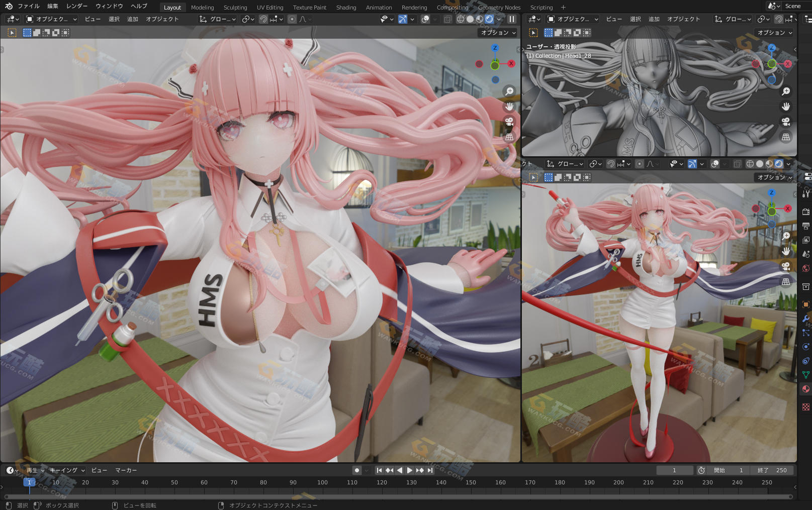Zoom icon in the main left viewport
Image resolution: width=812 pixels, height=510 pixels.
(x=509, y=91)
